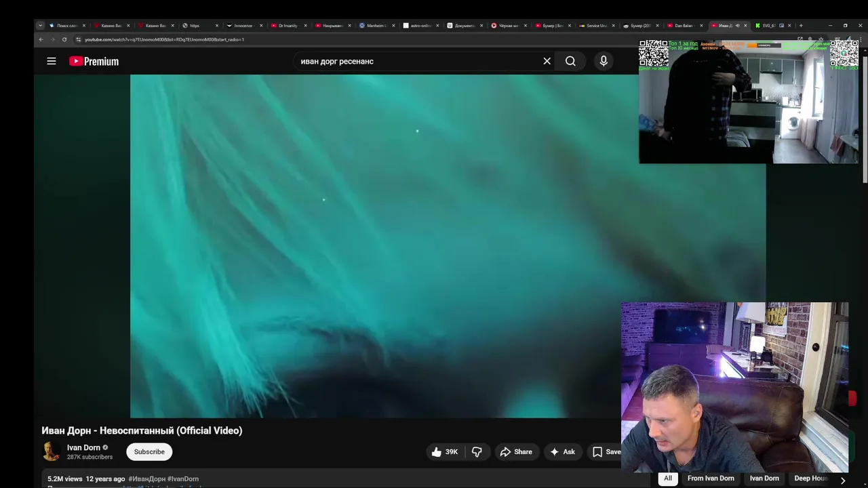Switch to the Service Uni tab

click(x=595, y=26)
